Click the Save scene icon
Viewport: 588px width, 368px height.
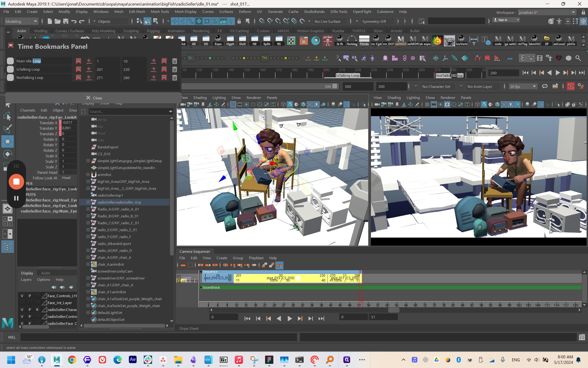point(66,21)
